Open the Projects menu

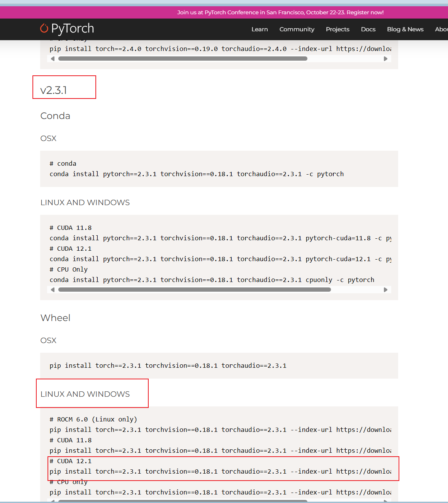(x=338, y=29)
